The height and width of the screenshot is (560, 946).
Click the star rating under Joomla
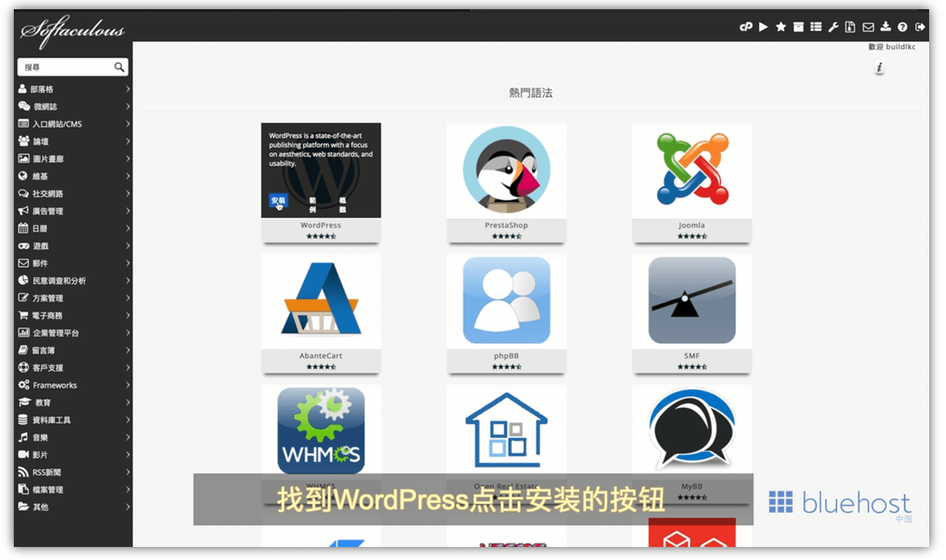[692, 236]
